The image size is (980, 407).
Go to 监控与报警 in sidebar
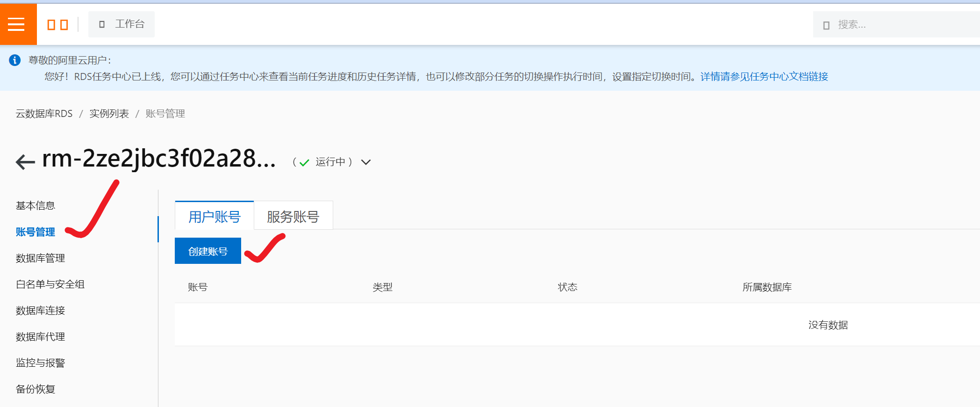click(40, 363)
